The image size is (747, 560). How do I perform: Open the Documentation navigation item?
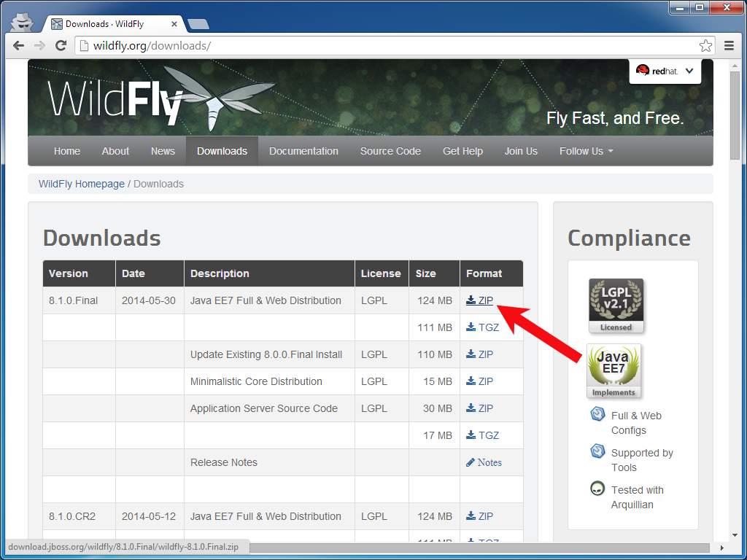303,151
